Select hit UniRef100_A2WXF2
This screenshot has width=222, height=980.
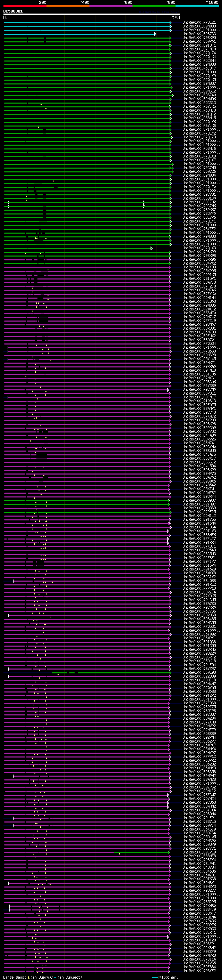pyautogui.click(x=199, y=309)
